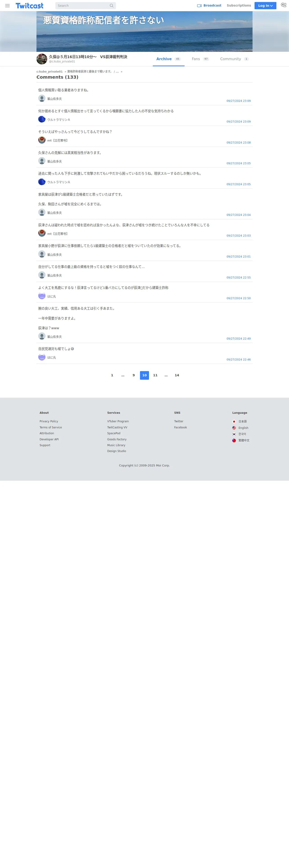Click 峯山佐多夫 avatar on 23:04 comment
The width and height of the screenshot is (289, 868).
click(x=42, y=212)
